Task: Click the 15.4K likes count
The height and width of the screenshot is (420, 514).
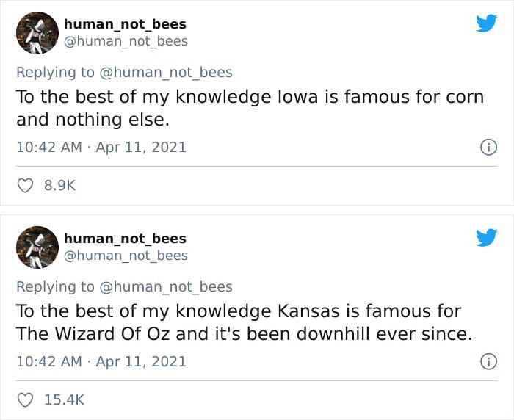Action: click(x=65, y=400)
